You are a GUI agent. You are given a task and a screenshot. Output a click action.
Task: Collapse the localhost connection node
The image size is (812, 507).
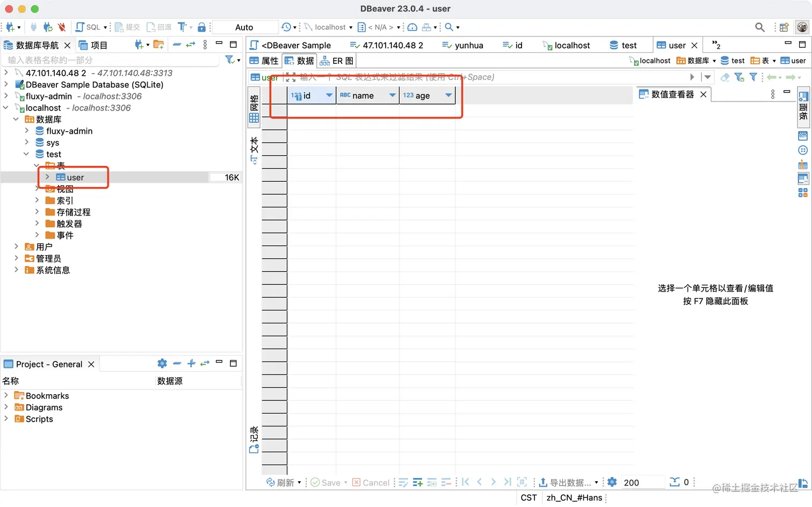(x=6, y=107)
